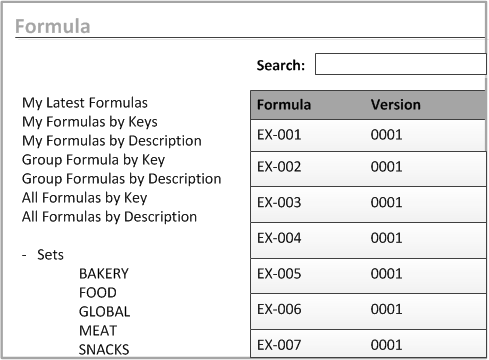
Task: Open My Formulas by Description
Action: click(x=112, y=141)
